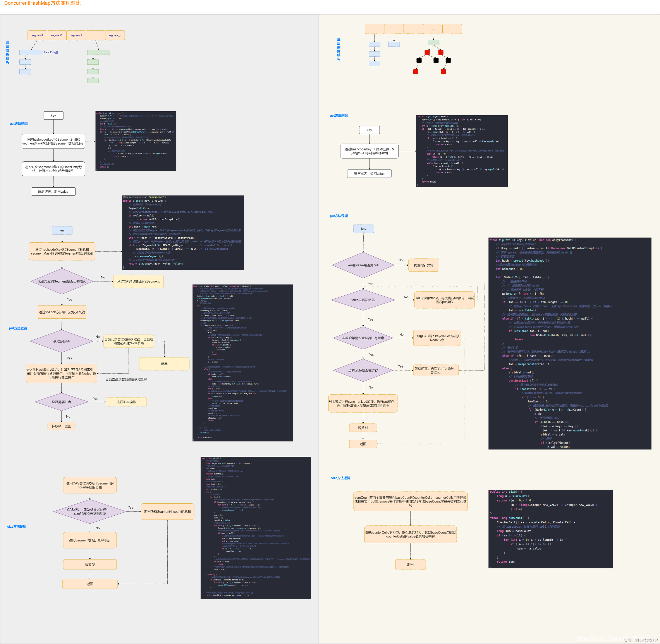Select the 当前table是否在扩容 diamond
This screenshot has height=644, width=660.
coord(363,370)
